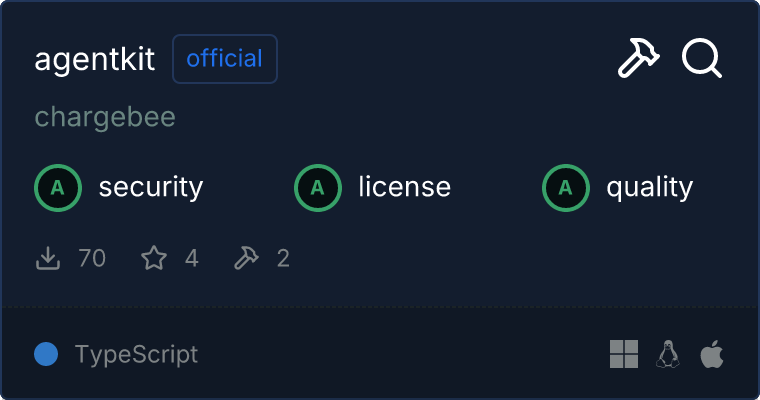Click the hammer tools icon top right
Viewport: 760px width, 400px height.
[639, 59]
